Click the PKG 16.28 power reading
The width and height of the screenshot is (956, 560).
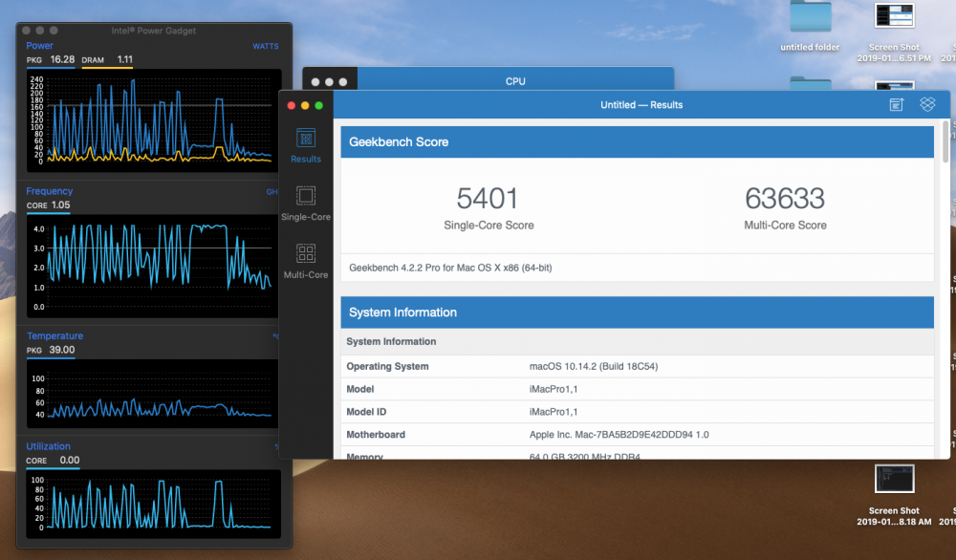pos(51,59)
